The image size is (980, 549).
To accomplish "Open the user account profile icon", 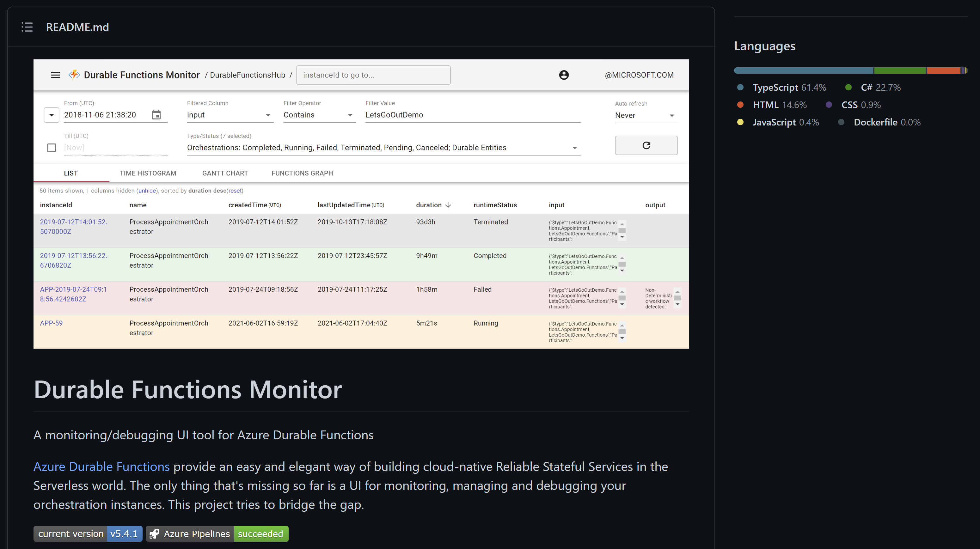I will click(x=564, y=75).
